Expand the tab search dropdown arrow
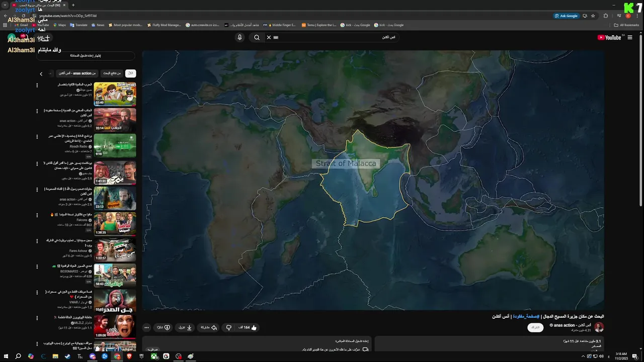 pyautogui.click(x=5, y=5)
